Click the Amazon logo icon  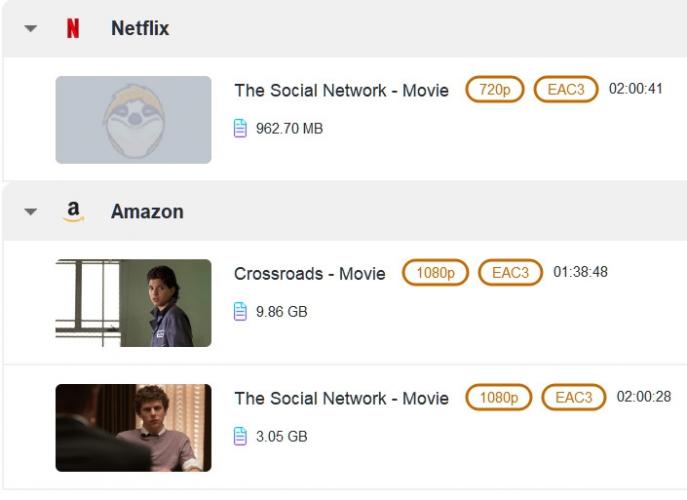(x=73, y=212)
